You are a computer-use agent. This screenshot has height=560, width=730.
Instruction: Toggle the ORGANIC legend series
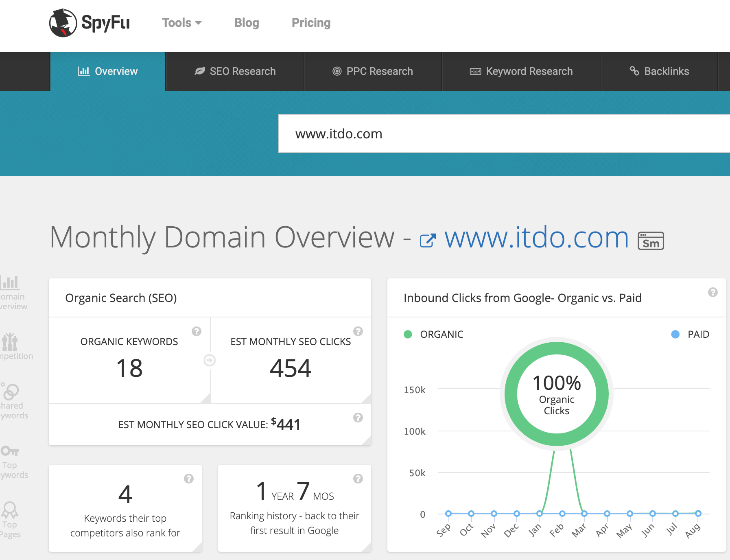click(433, 334)
